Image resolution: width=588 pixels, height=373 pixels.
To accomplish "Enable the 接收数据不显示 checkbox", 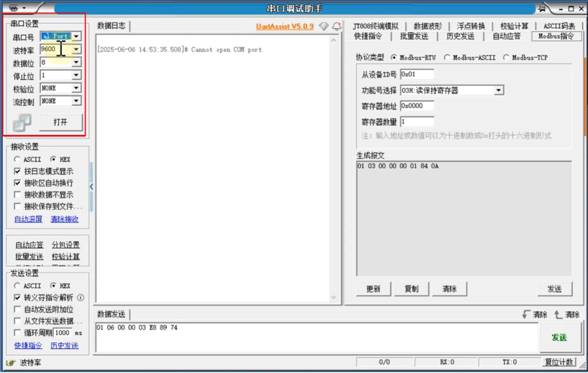I will (17, 195).
